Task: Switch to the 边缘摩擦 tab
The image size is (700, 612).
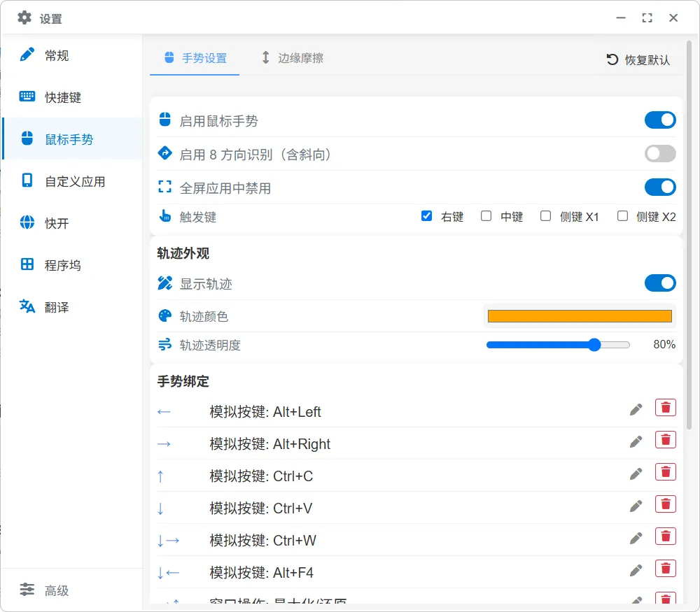Action: tap(292, 58)
